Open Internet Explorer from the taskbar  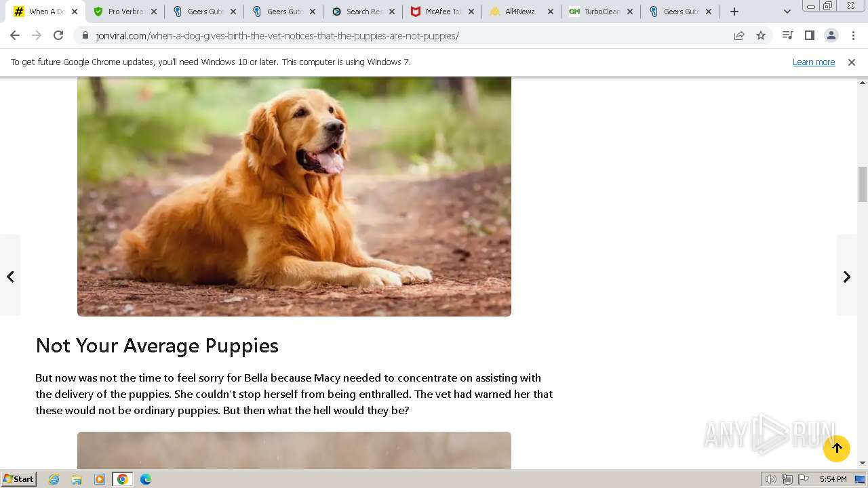tap(54, 479)
